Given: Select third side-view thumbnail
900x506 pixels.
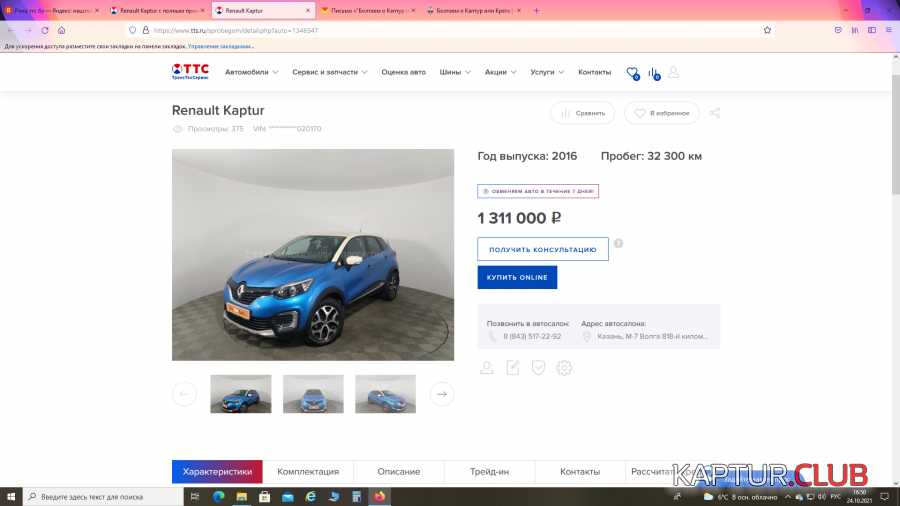Looking at the screenshot, I should [x=385, y=394].
